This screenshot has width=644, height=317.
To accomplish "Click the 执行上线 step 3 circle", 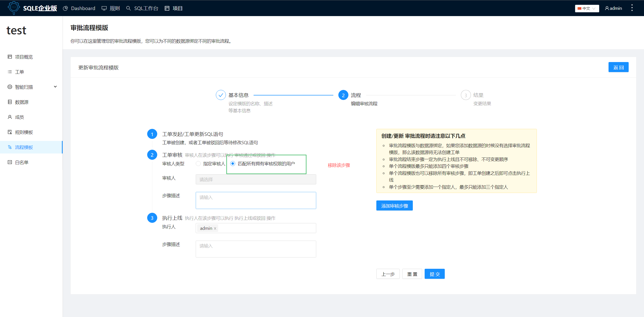I will tap(152, 218).
